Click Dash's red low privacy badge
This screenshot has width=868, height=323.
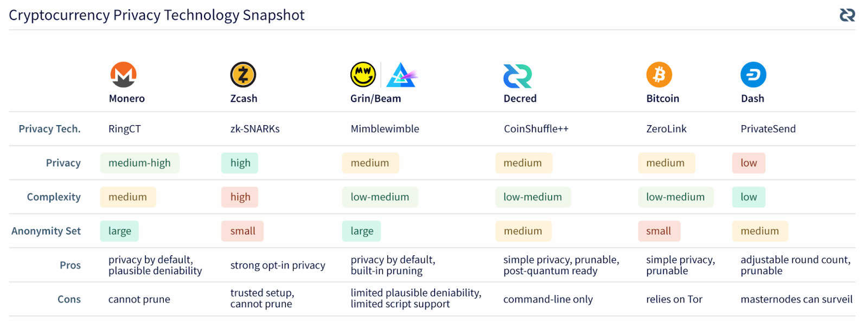point(749,163)
